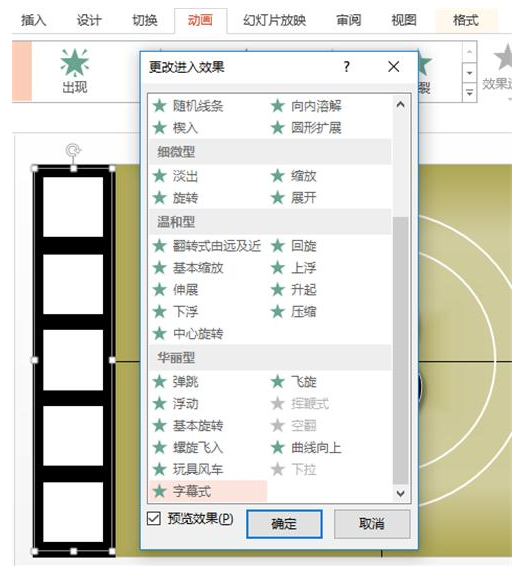
Task: Open the 格式 tab
Action: 466,20
